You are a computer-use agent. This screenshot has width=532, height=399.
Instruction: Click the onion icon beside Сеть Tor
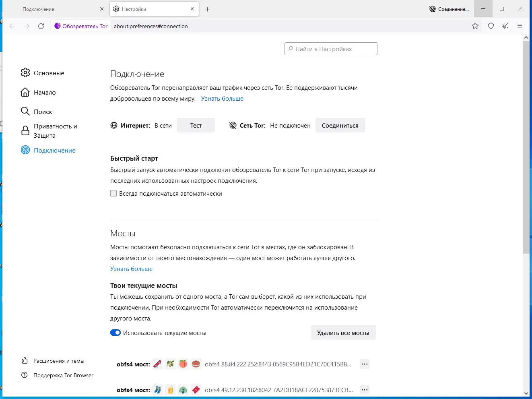233,126
